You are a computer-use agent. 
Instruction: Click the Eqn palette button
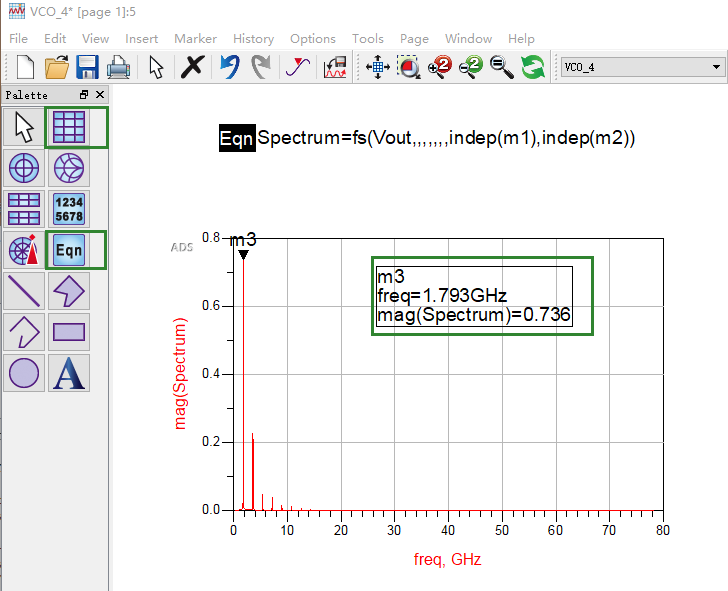[69, 250]
